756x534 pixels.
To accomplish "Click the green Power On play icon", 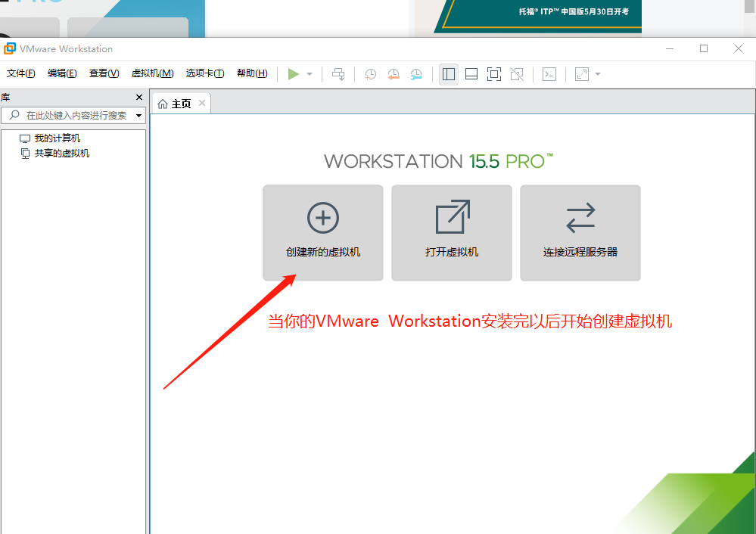I will pos(293,74).
